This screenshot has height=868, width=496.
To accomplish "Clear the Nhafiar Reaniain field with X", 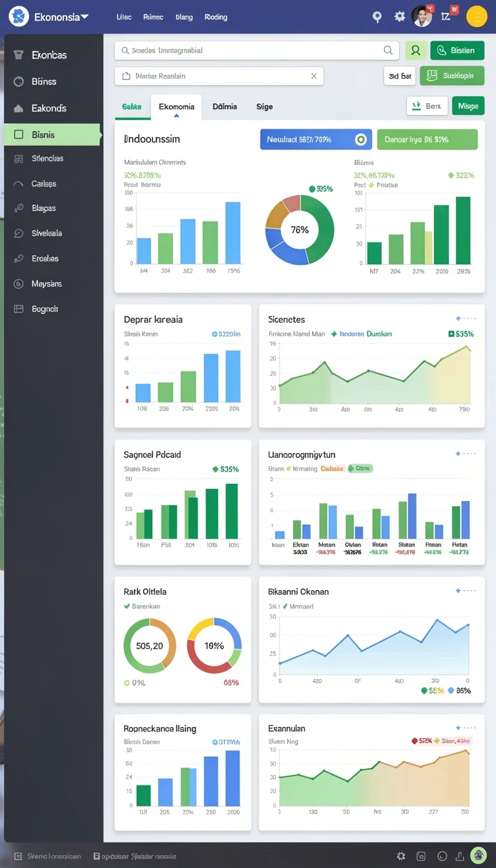I will [314, 76].
